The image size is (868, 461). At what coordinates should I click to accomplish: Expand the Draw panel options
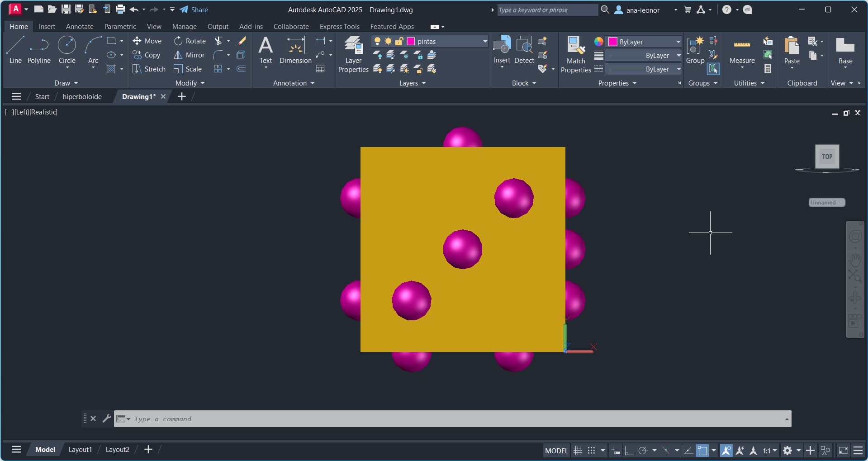point(66,83)
